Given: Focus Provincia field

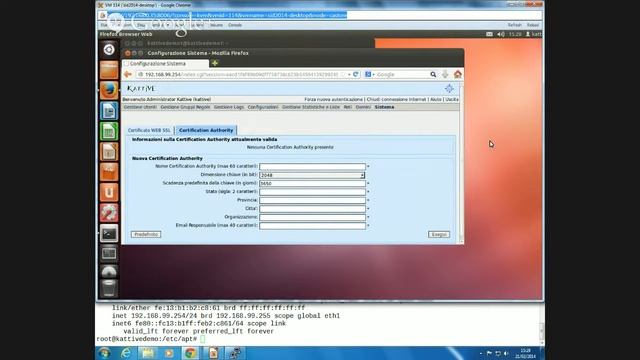Looking at the screenshot, I should click(x=312, y=200).
